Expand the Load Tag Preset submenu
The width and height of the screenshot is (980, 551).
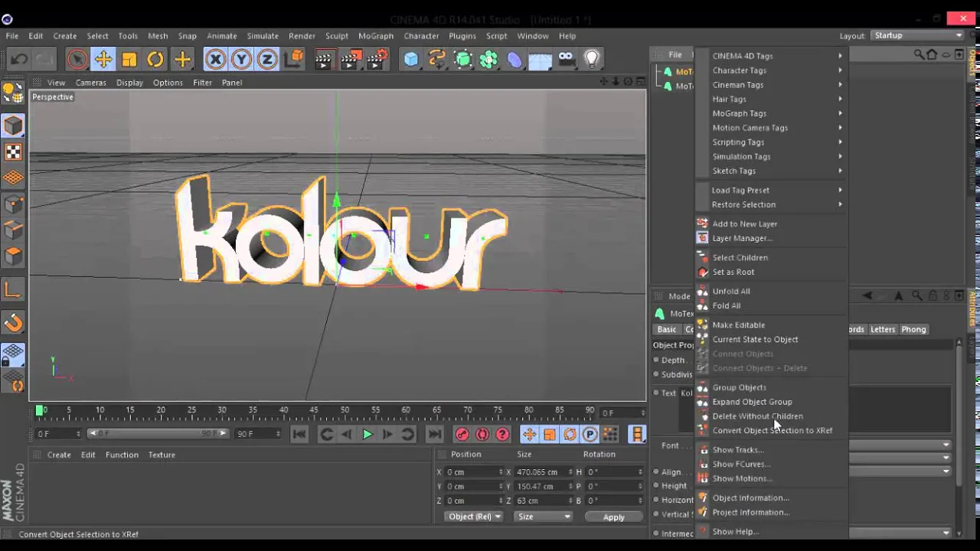(771, 190)
